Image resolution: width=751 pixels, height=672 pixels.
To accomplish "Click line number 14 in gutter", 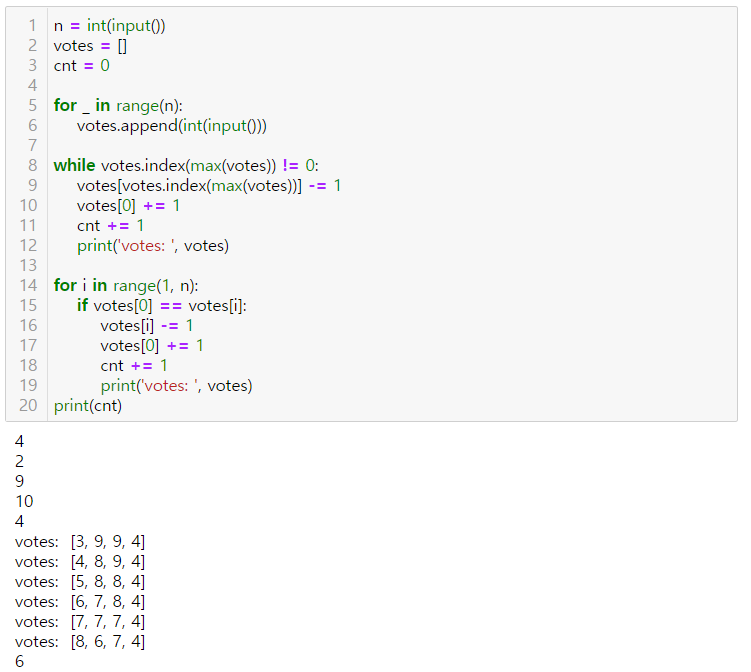I will pos(28,285).
